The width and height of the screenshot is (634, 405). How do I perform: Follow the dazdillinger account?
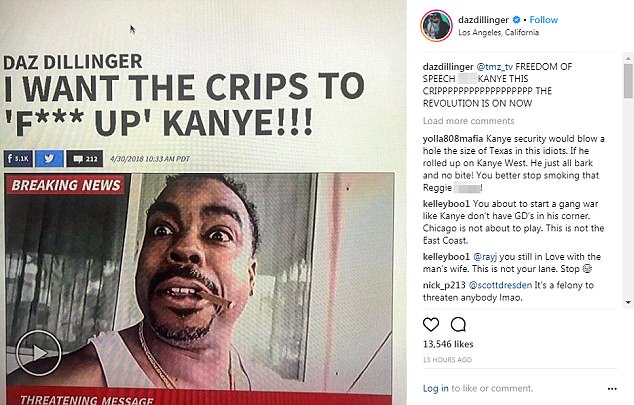[543, 19]
